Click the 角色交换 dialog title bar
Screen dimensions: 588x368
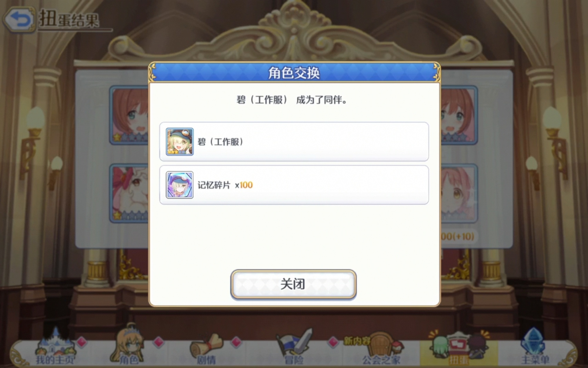point(294,72)
